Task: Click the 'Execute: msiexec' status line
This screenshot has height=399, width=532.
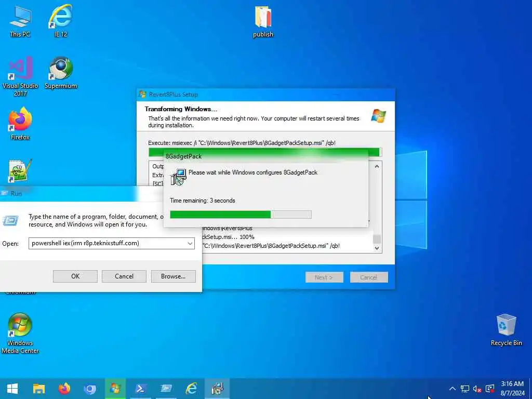Action: click(x=242, y=143)
